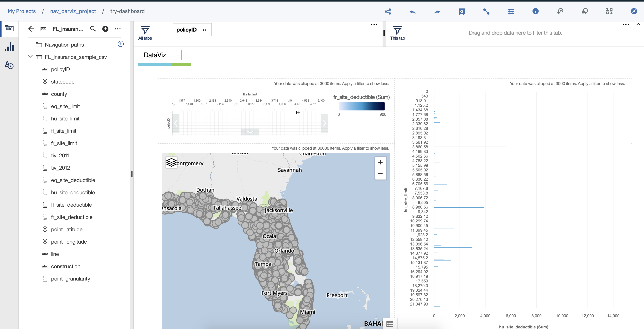Open map layers icon on map
This screenshot has height=329, width=644.
[171, 162]
